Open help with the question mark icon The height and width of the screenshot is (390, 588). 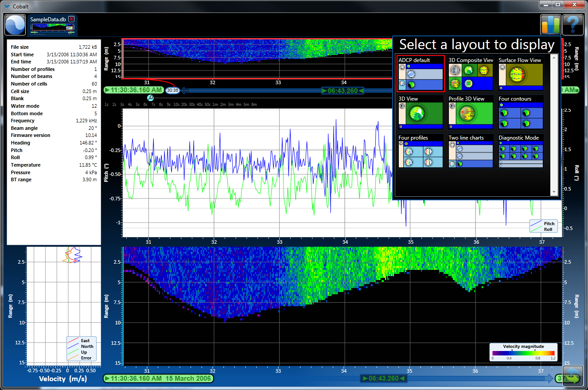click(572, 25)
